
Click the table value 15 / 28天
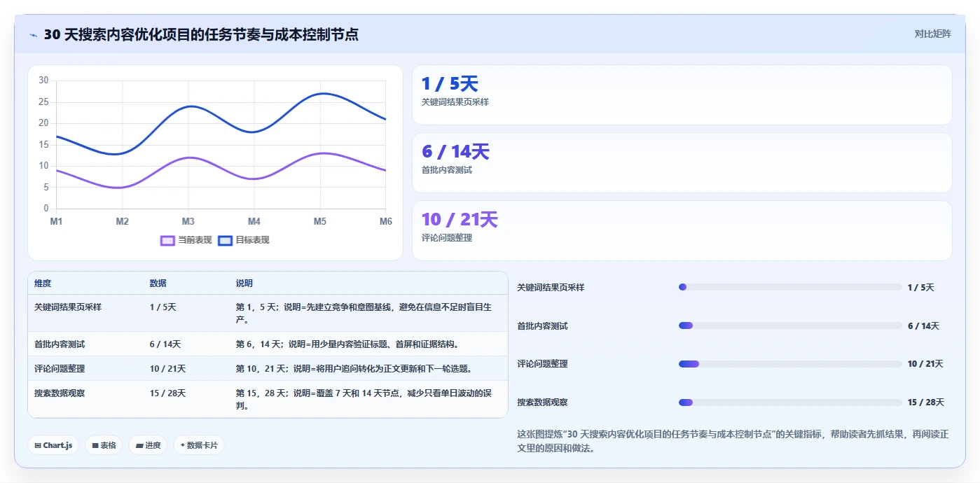pos(167,393)
